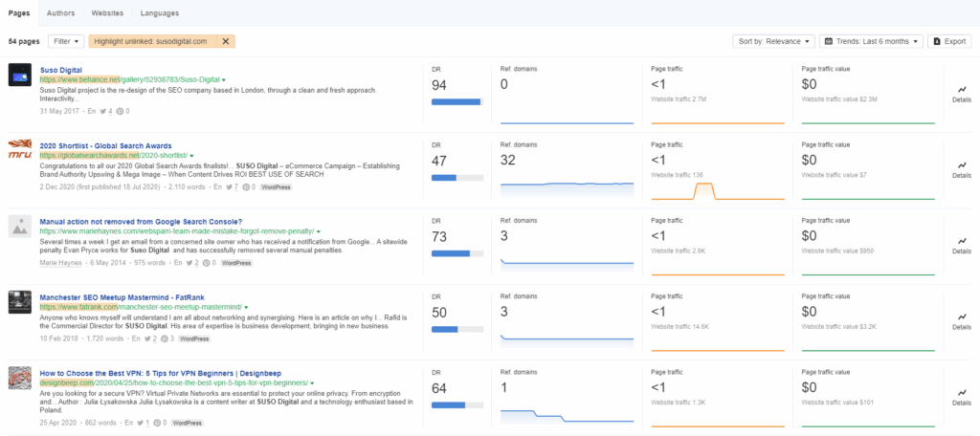Switch to the Websites tab
980x436 pixels.
(x=107, y=12)
